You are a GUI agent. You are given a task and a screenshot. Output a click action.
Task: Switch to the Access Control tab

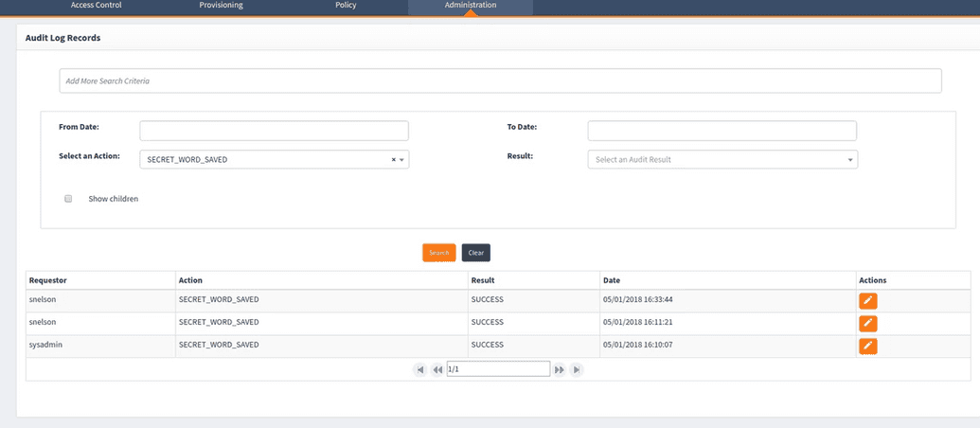(96, 6)
